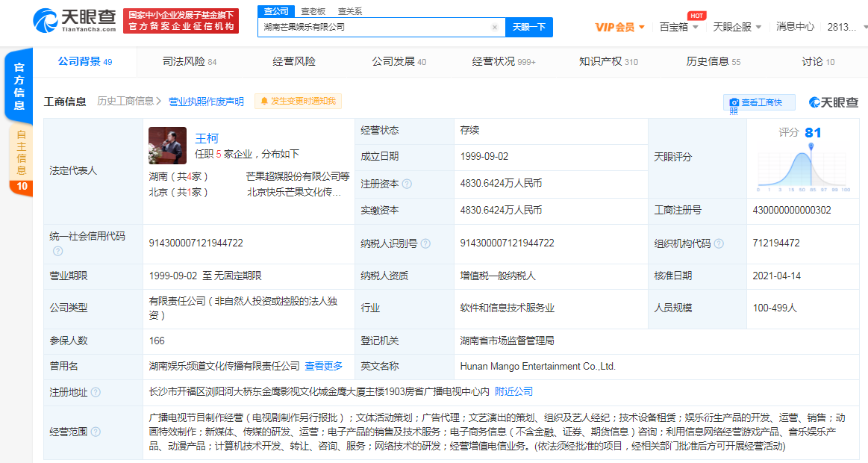Click the approval date 2021-04-14
This screenshot has width=868, height=463.
click(776, 276)
